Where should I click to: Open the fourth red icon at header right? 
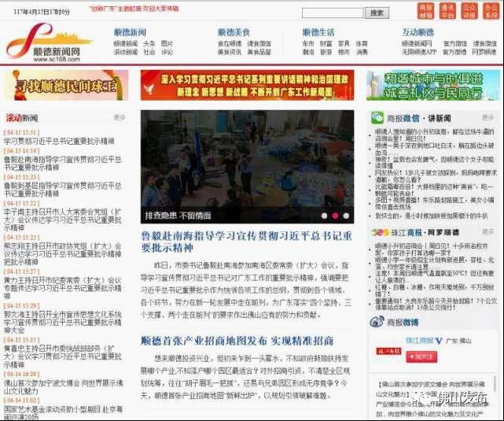click(490, 11)
